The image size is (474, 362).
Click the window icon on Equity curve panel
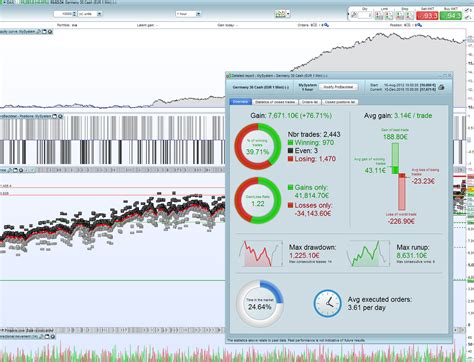pos(44,32)
